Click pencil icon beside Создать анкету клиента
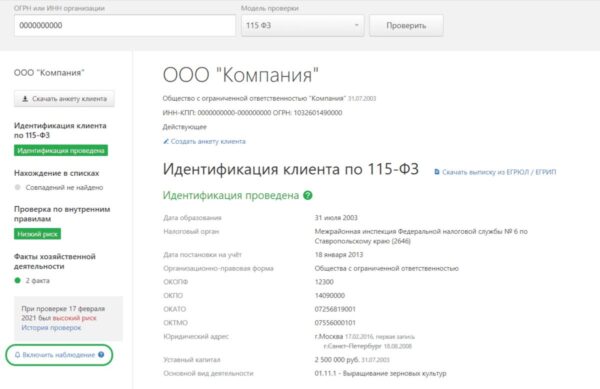600x389 pixels. tap(166, 141)
